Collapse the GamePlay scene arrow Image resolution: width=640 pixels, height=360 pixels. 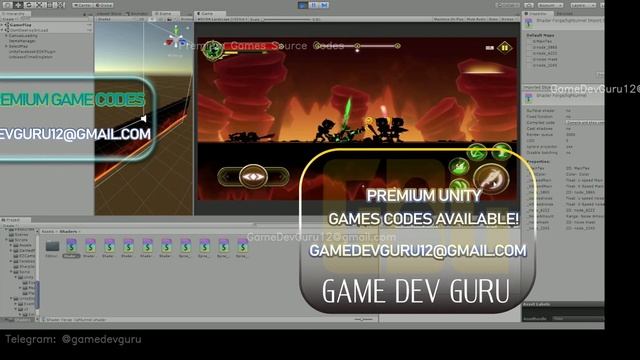(2, 25)
